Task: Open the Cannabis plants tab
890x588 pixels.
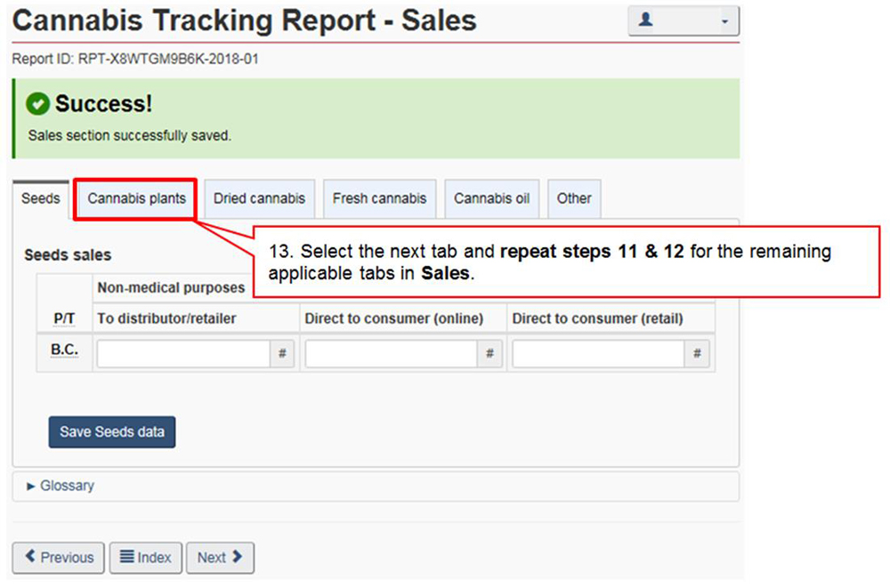Action: (x=136, y=198)
